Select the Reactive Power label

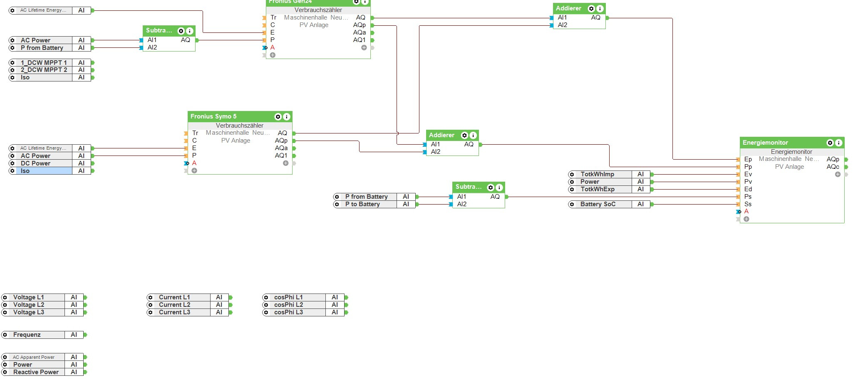36,372
